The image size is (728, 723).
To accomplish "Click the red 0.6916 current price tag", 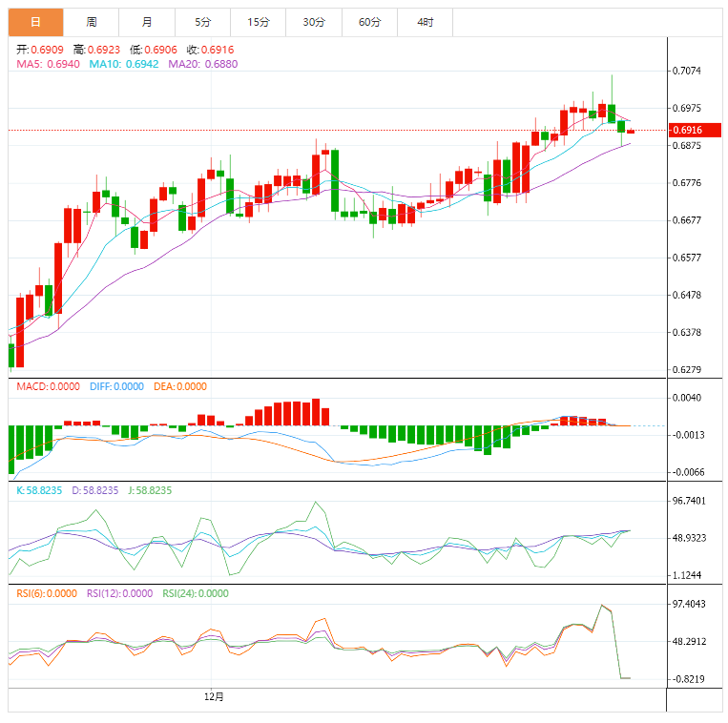I will tap(687, 130).
